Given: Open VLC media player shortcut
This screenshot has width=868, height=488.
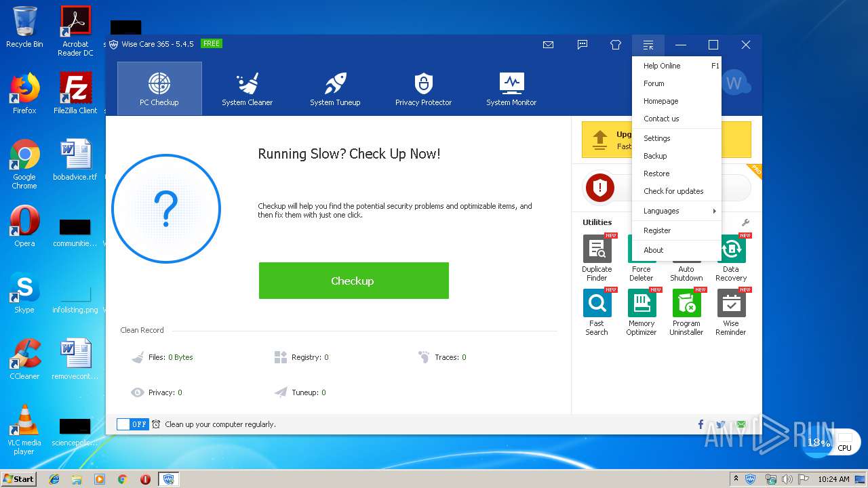Looking at the screenshot, I should coord(24,430).
